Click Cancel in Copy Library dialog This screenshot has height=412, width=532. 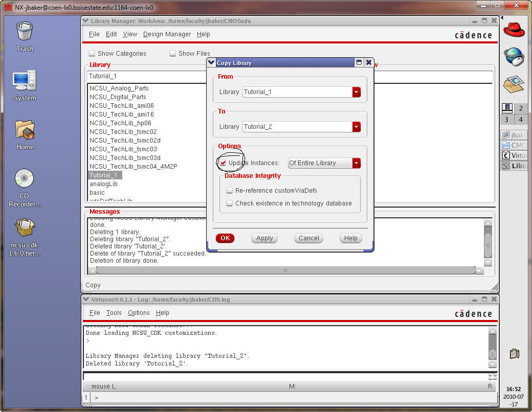tap(308, 238)
